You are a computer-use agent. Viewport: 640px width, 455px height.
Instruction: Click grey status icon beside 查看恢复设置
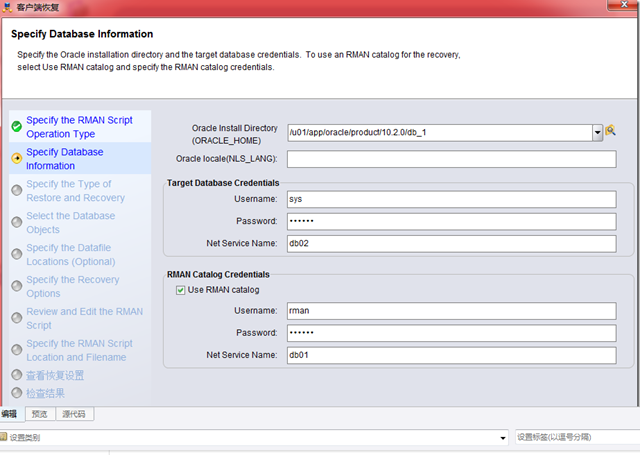(17, 375)
